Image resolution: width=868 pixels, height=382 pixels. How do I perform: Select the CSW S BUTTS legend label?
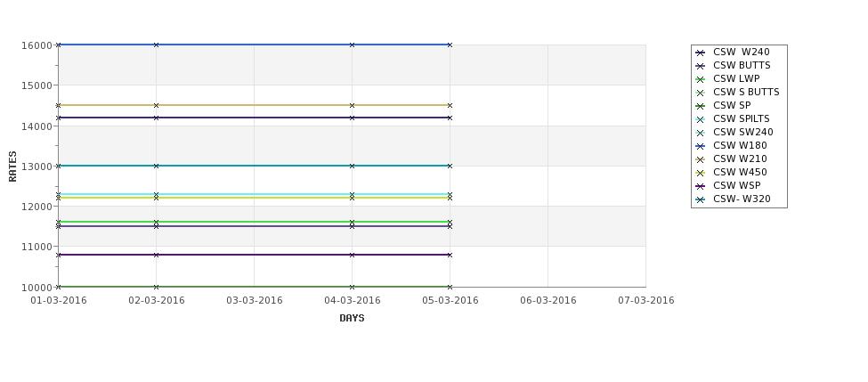click(746, 92)
